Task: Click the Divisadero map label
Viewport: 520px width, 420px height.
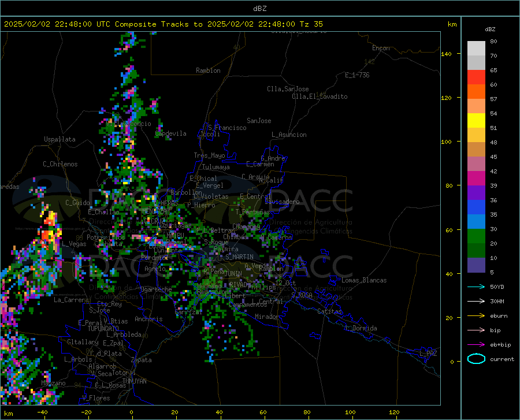Action: 282,202
